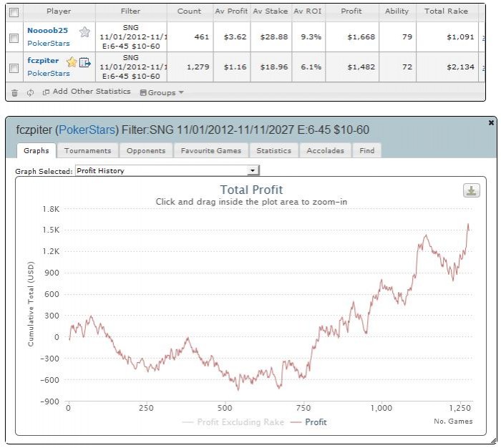Screen dimensions: 501x448
Task: Click the trash delete icon below the table
Action: (14, 93)
